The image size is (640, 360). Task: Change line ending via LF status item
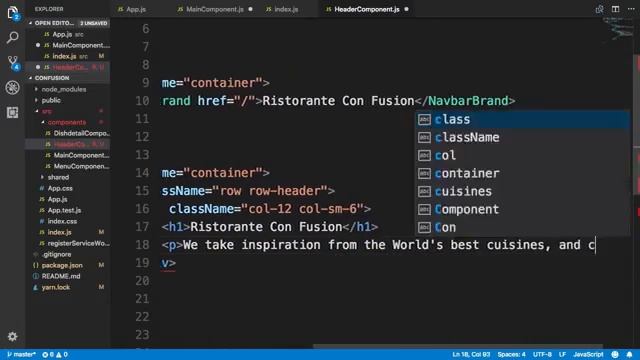(562, 354)
